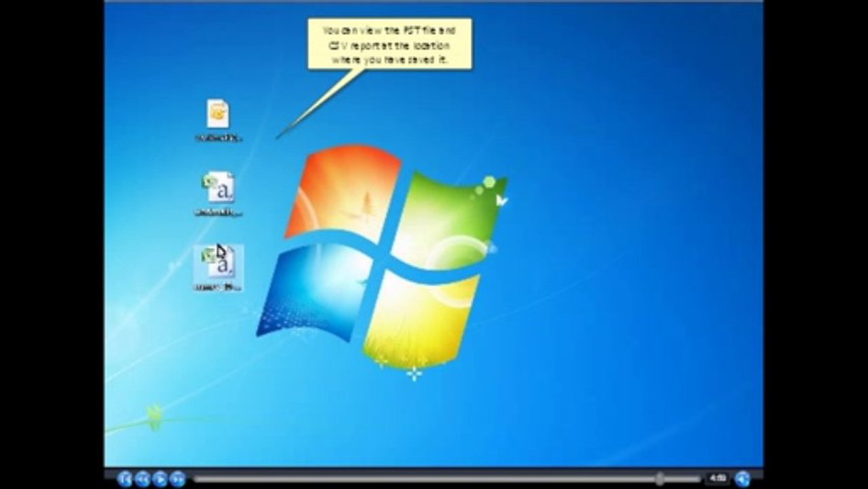Rewind using the second player button
Screen dimensions: 868x489
pos(142,479)
